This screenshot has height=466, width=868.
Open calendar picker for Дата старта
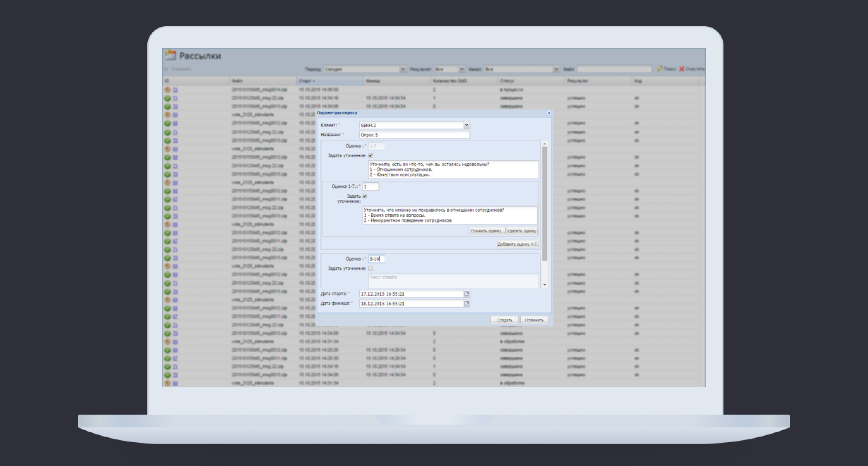pos(467,294)
